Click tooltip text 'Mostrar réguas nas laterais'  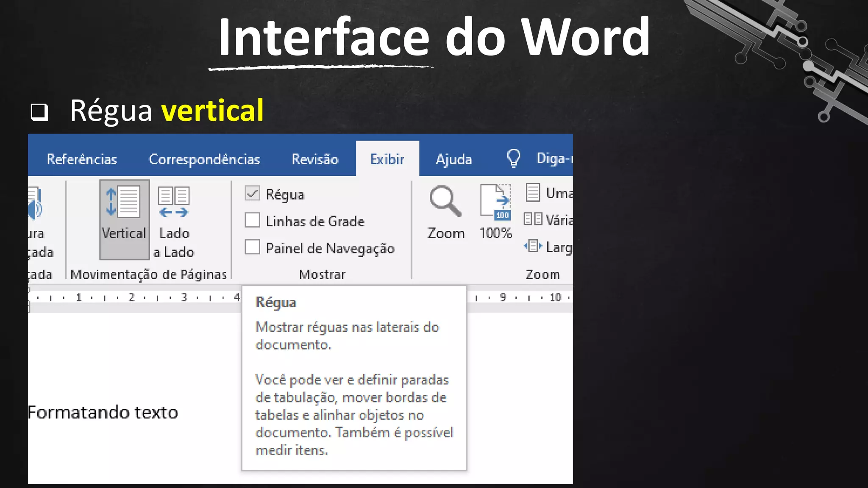click(x=337, y=327)
